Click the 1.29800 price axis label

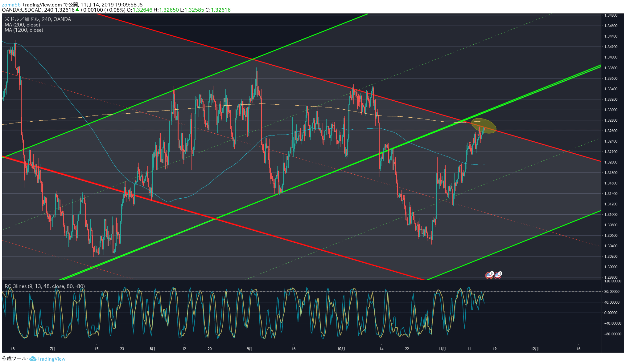[x=611, y=277]
